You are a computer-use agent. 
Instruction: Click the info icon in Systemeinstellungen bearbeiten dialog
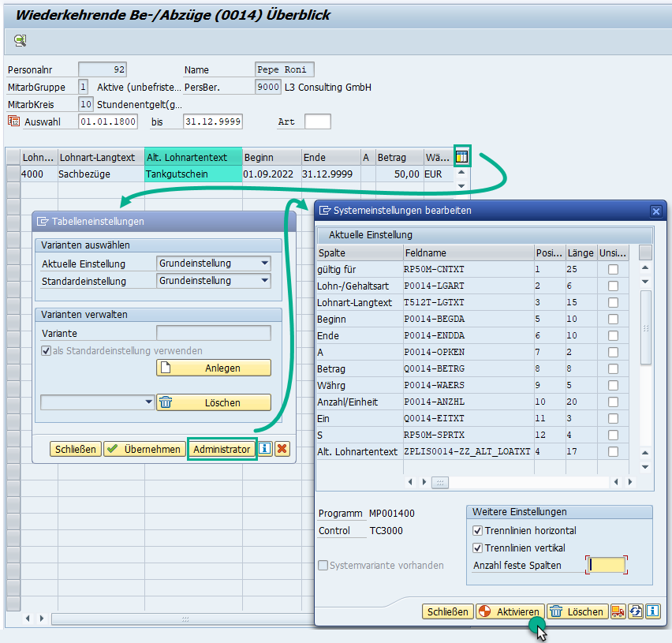click(653, 611)
